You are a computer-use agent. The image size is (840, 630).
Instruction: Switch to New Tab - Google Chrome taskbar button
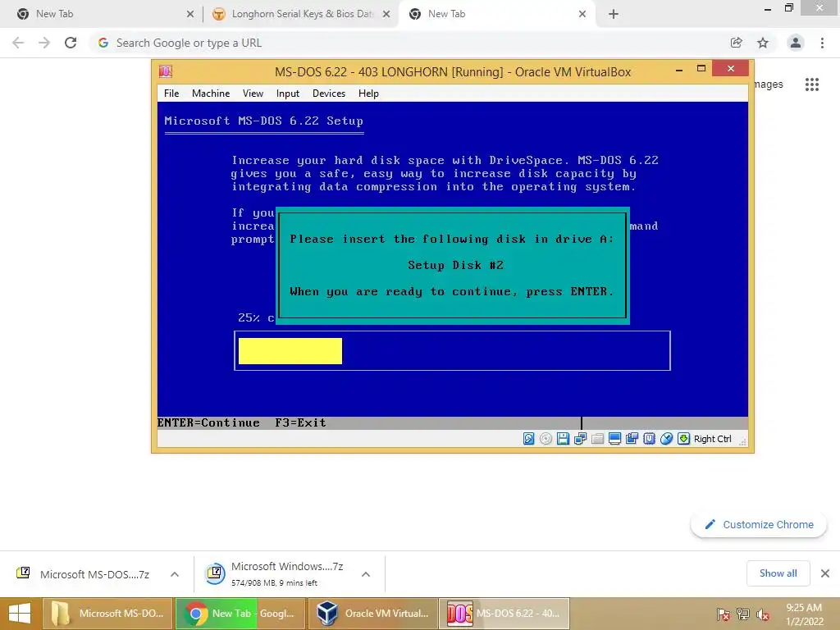click(x=240, y=614)
